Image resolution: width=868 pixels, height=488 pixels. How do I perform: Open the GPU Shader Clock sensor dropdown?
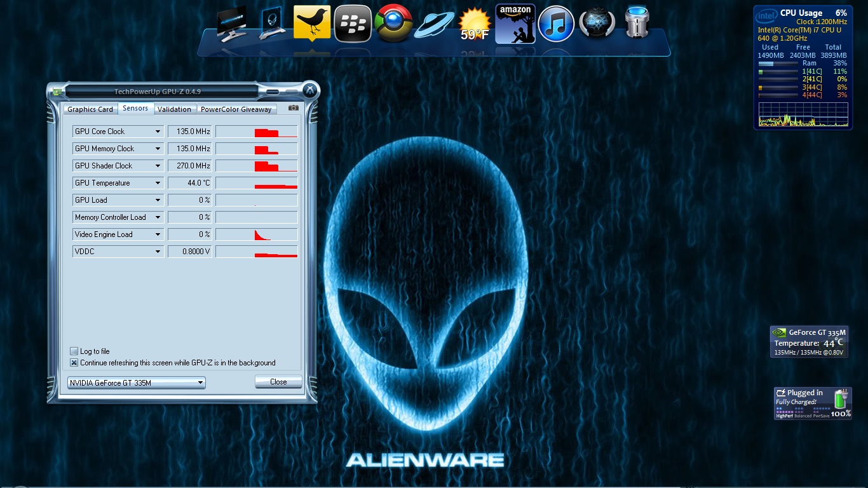click(118, 166)
